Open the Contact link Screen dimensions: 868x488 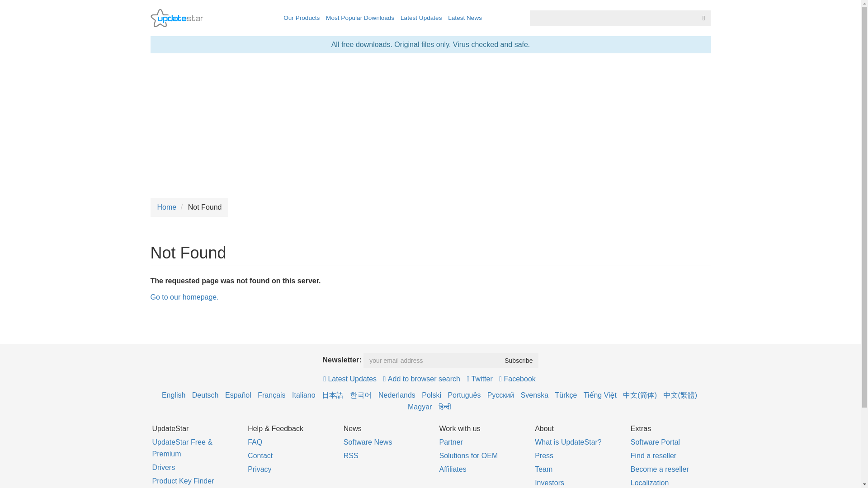tap(260, 456)
